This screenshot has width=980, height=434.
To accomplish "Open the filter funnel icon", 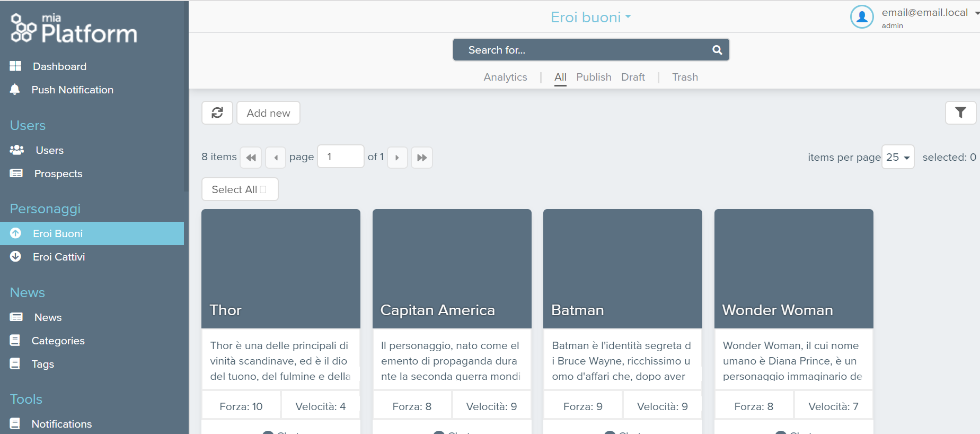I will [x=960, y=113].
